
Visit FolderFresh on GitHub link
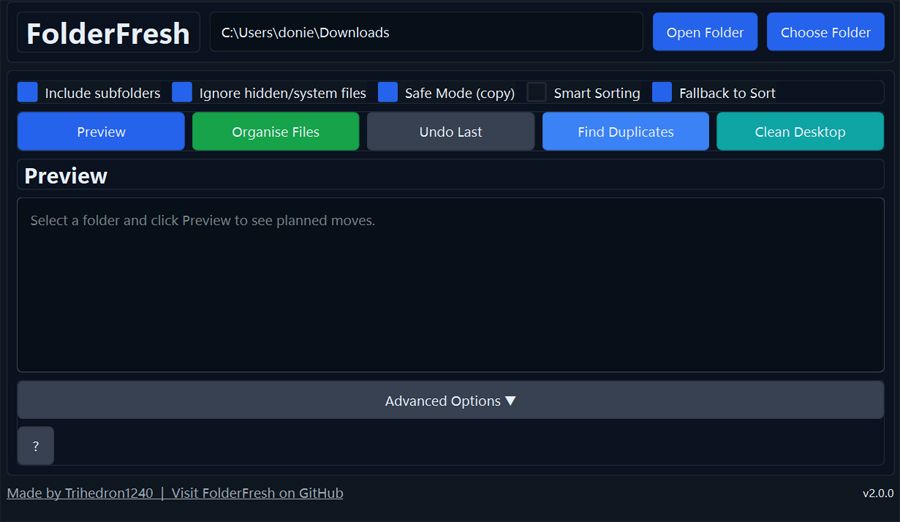point(257,493)
